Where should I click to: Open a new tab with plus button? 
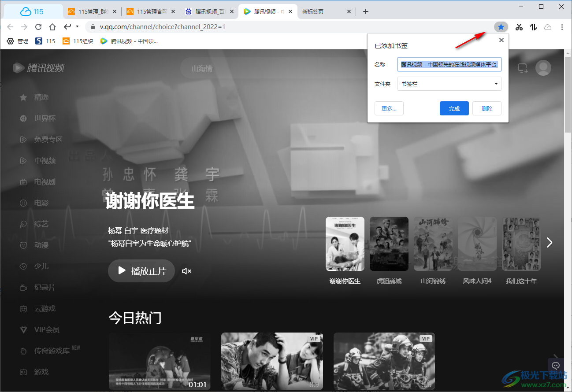[x=365, y=11]
